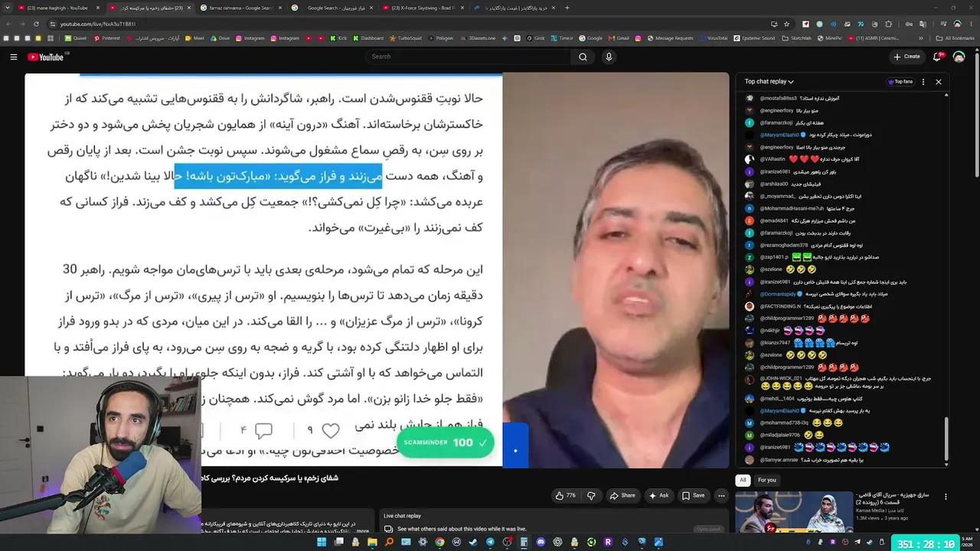Image resolution: width=980 pixels, height=551 pixels.
Task: Click chat username @Samyar.amrale
Action: pyautogui.click(x=779, y=460)
